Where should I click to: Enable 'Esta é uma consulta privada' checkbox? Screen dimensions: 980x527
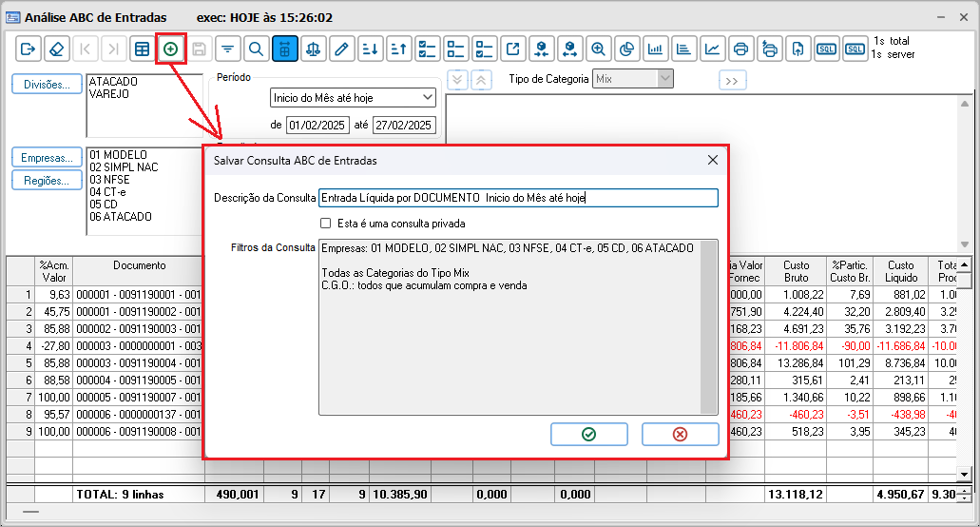326,224
